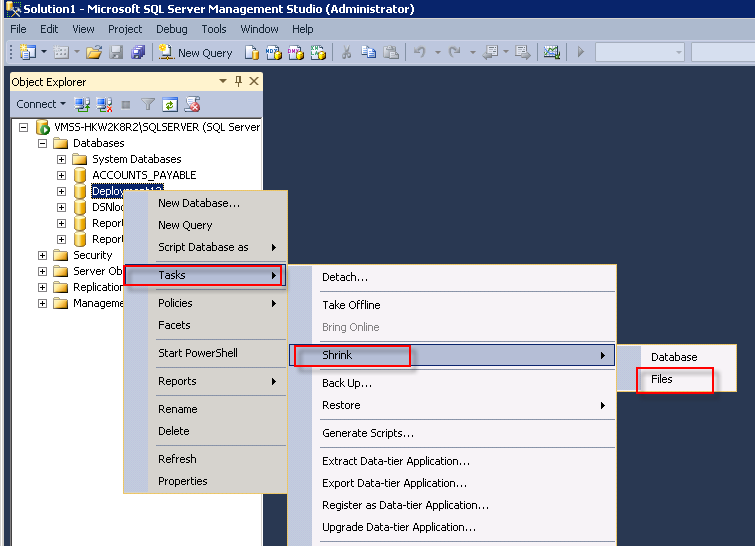
Task: Click the green Refresh icon in Object Explorer
Action: coord(170,104)
